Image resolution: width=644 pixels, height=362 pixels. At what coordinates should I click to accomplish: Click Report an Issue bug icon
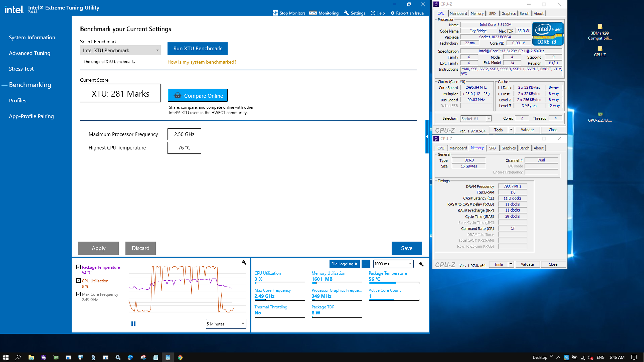393,13
